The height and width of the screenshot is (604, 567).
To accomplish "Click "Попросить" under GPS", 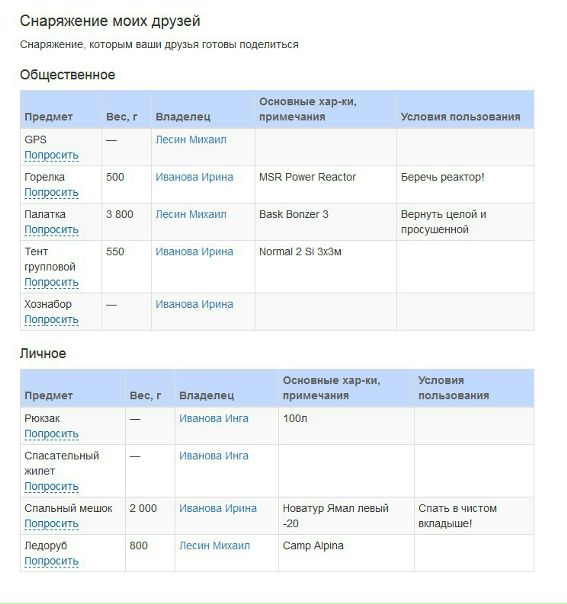I will [x=51, y=155].
